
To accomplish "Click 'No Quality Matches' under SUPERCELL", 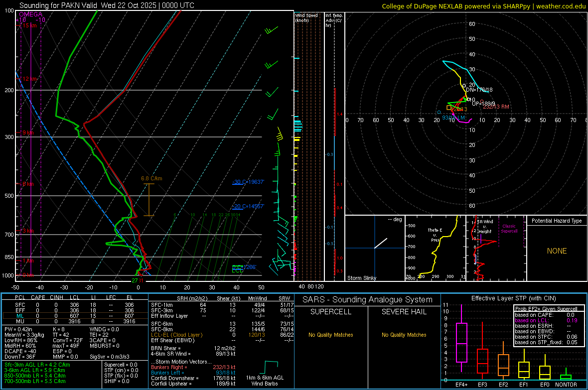I will coord(331,335).
